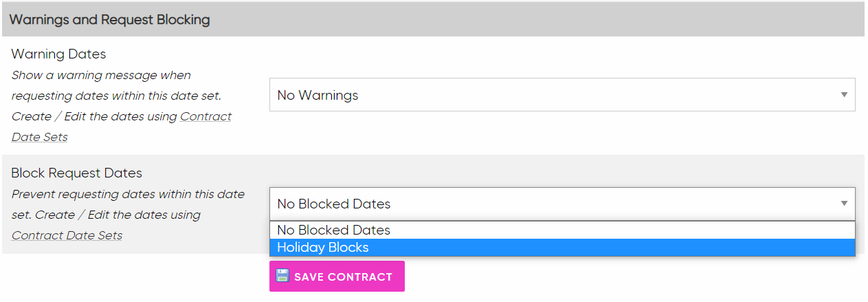
Task: Open Contract Date Sets link under Warning Dates
Action: (205, 116)
